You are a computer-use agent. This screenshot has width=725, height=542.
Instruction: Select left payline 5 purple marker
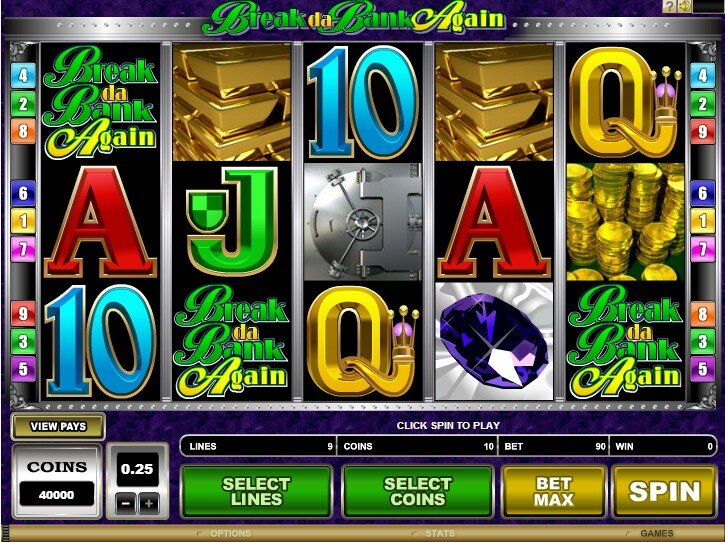point(23,369)
